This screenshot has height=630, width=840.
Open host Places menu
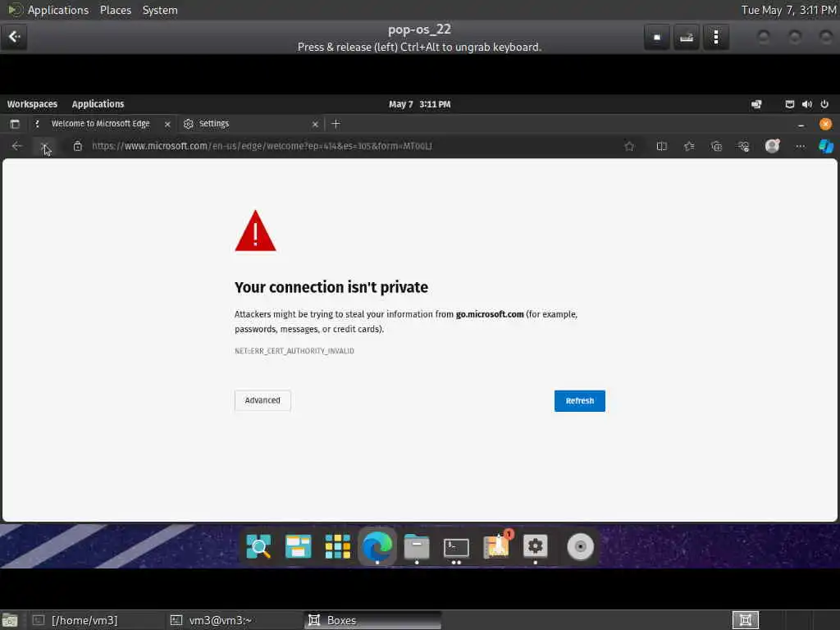(115, 10)
